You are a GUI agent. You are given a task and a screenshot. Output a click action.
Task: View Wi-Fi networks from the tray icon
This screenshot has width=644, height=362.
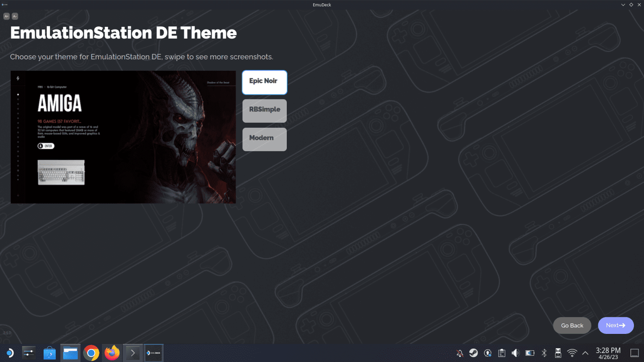pos(571,353)
